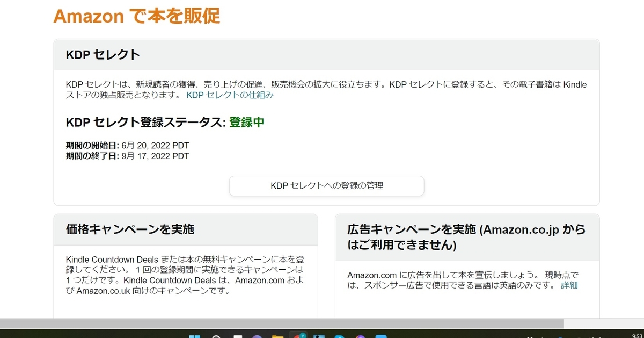Click the Amazon.com に広告を出して description text
Image resolution: width=644 pixels, height=338 pixels.
[x=463, y=280]
